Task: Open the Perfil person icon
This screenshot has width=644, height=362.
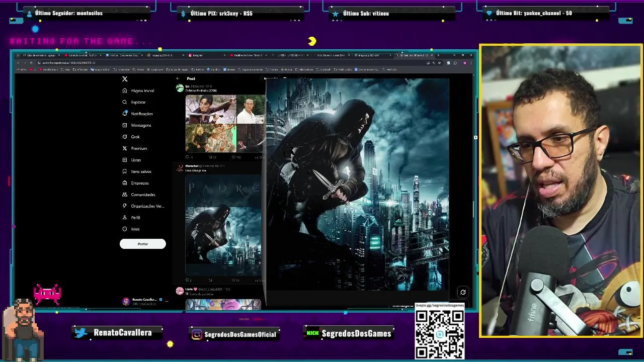Action: (x=125, y=218)
